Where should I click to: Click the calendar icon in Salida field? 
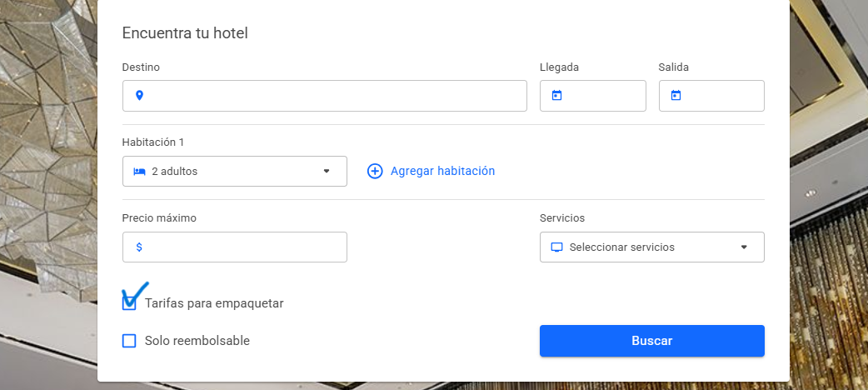click(676, 96)
